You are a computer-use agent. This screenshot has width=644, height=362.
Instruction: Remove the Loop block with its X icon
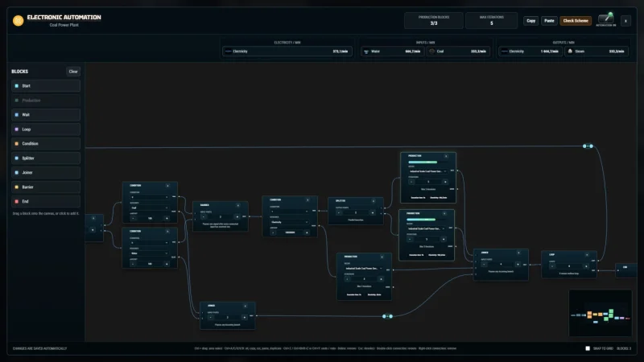(587, 255)
